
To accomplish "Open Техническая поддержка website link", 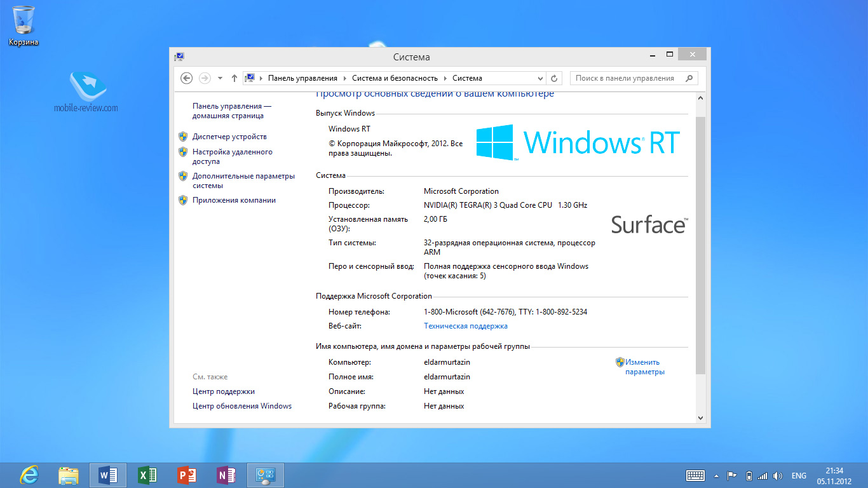I will pyautogui.click(x=466, y=326).
